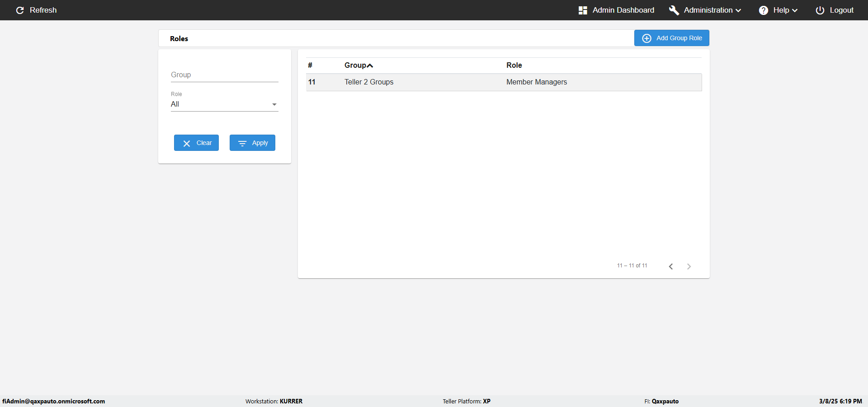868x407 pixels.
Task: Click the Clear filter button
Action: pyautogui.click(x=196, y=143)
